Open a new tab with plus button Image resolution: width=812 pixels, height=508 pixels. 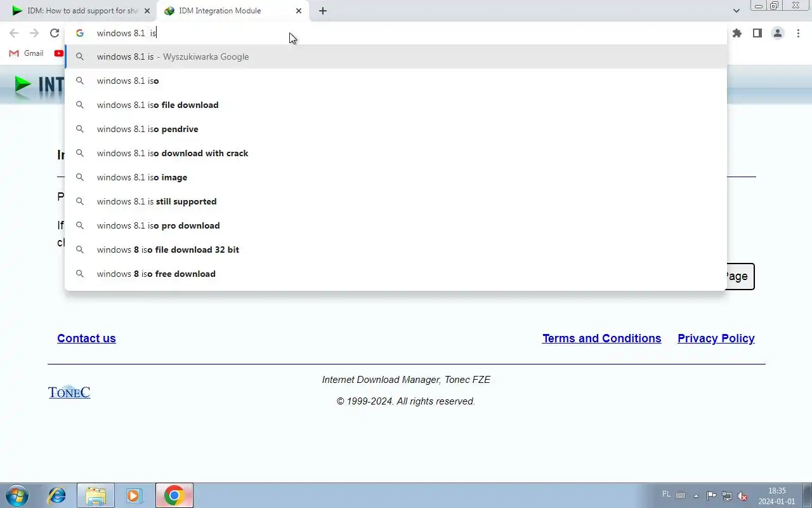[323, 11]
